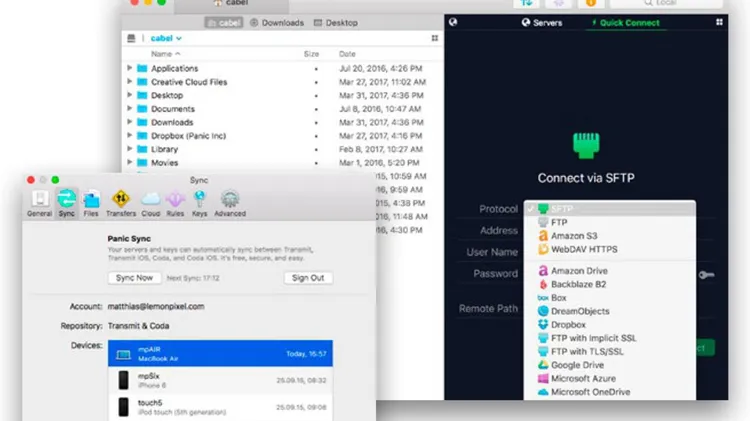750x421 pixels.
Task: Open Transfers preferences pane
Action: click(x=121, y=203)
